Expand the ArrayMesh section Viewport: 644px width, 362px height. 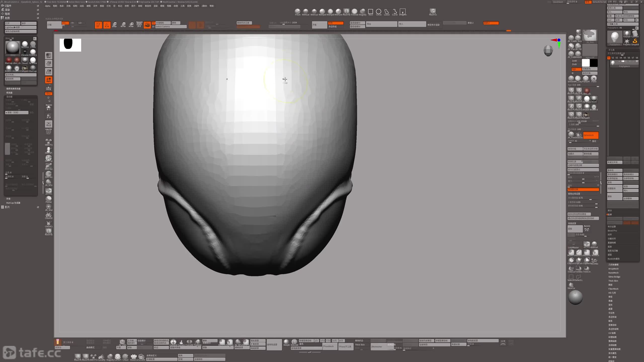(613, 269)
